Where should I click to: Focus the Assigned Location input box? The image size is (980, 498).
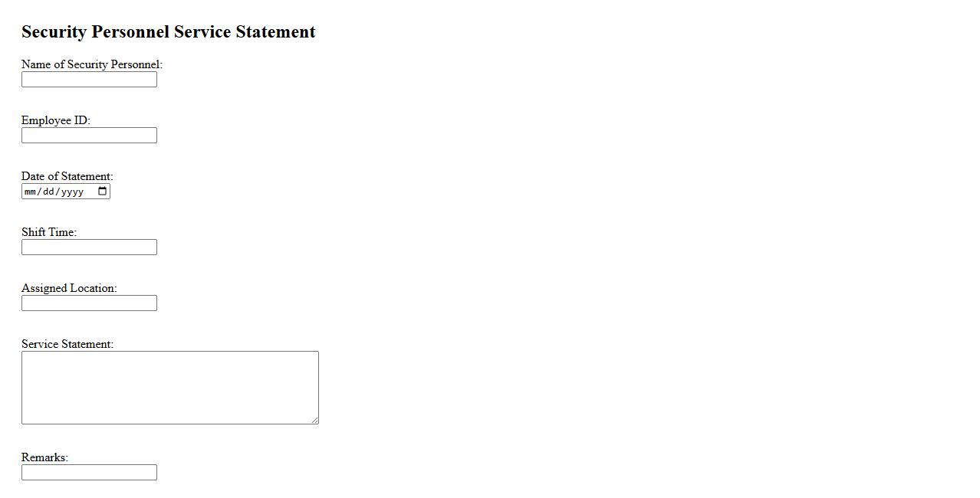pyautogui.click(x=89, y=303)
